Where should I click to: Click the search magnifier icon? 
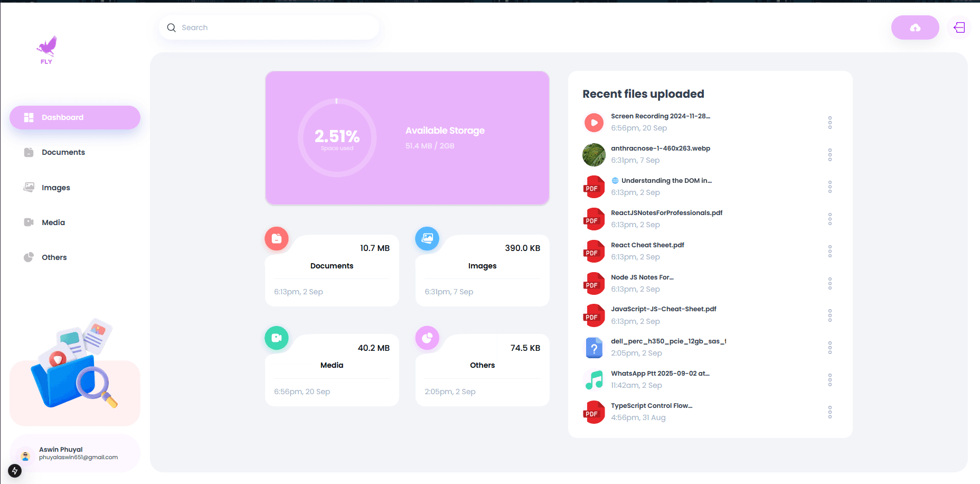(171, 27)
